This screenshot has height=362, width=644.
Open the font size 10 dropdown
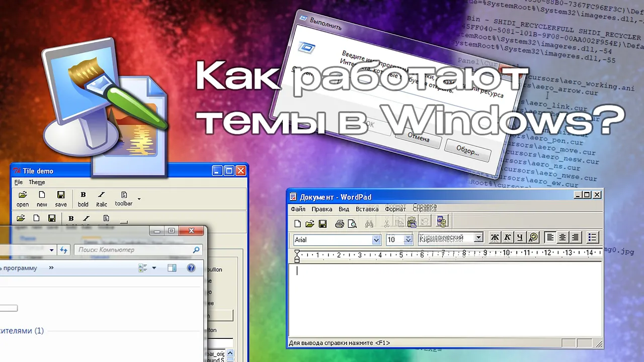[408, 240]
